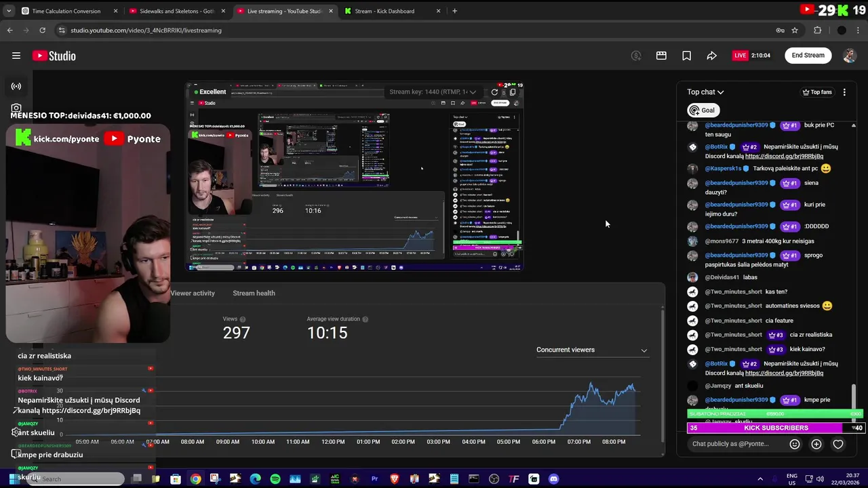868x488 pixels.
Task: Click help icon beside Average view duration
Action: 366,319
